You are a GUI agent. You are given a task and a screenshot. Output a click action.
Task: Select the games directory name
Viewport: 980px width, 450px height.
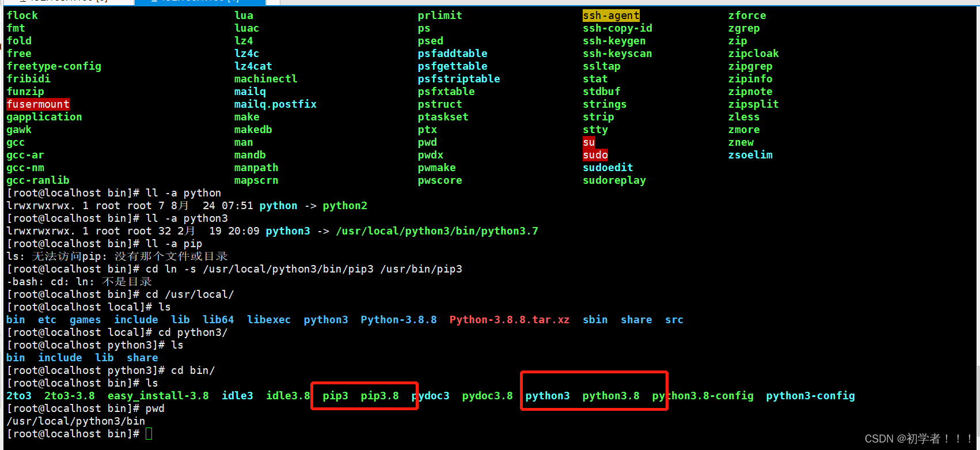click(x=85, y=320)
